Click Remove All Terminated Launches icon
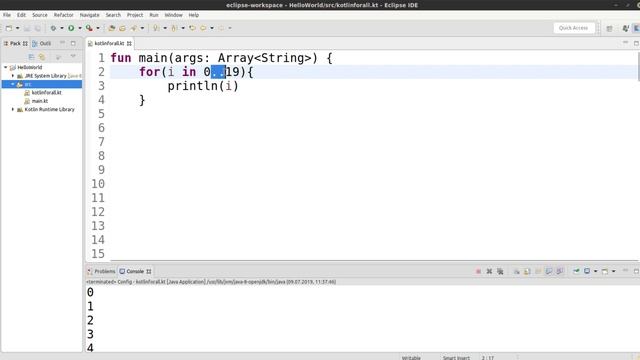 500,271
